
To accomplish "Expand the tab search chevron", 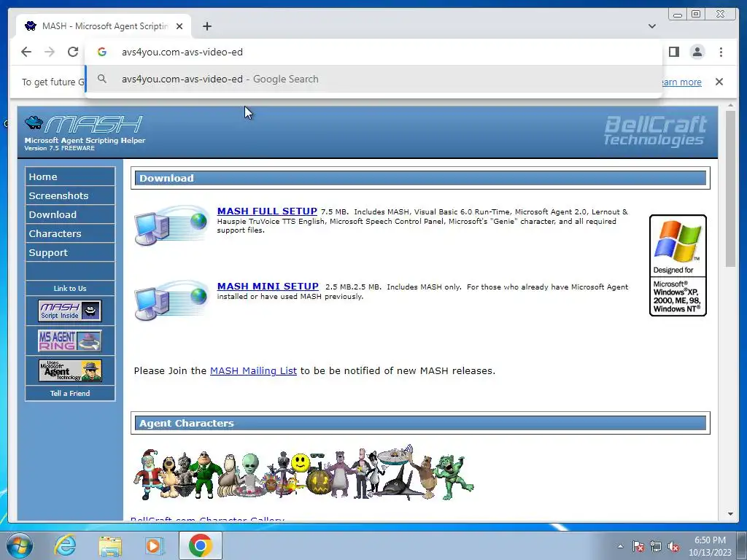I will pyautogui.click(x=652, y=26).
